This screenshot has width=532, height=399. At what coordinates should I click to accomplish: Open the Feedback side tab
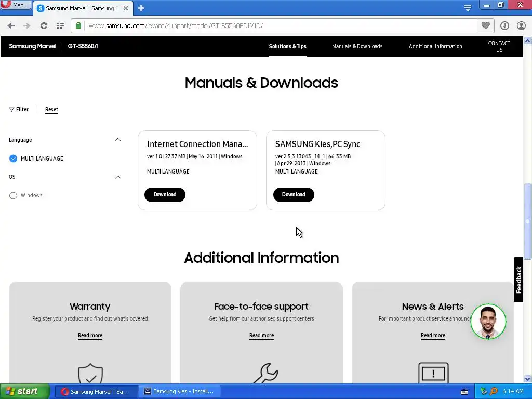pos(518,280)
